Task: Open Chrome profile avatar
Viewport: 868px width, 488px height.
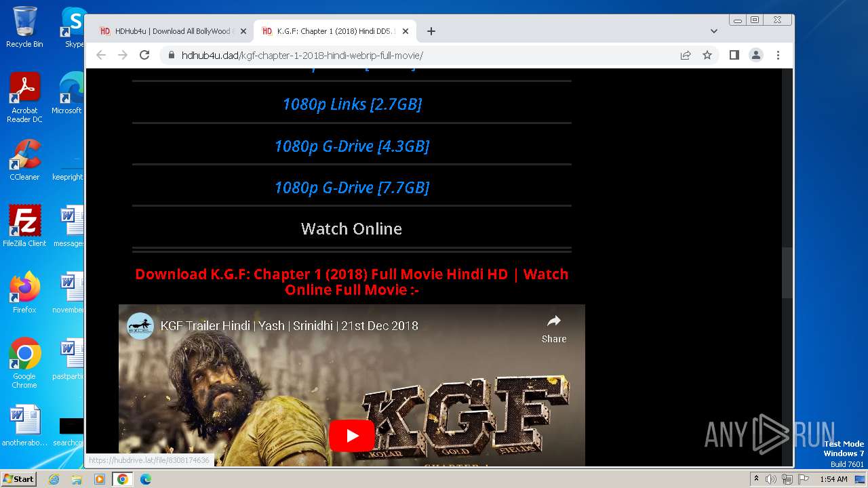Action: pyautogui.click(x=756, y=55)
